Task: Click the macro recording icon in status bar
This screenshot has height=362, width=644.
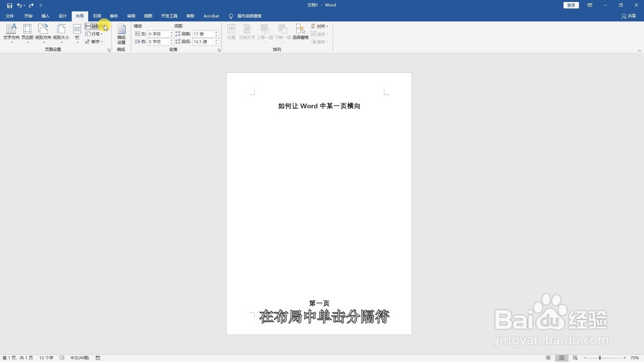Action: point(98,358)
